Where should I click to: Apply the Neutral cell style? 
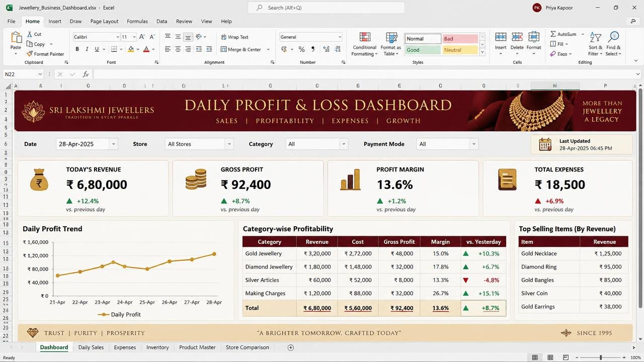[460, 50]
